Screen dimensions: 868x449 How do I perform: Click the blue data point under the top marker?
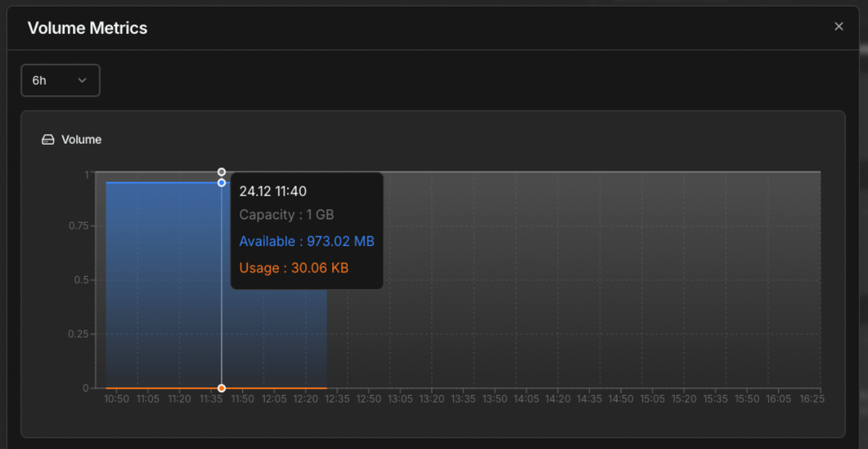click(221, 183)
